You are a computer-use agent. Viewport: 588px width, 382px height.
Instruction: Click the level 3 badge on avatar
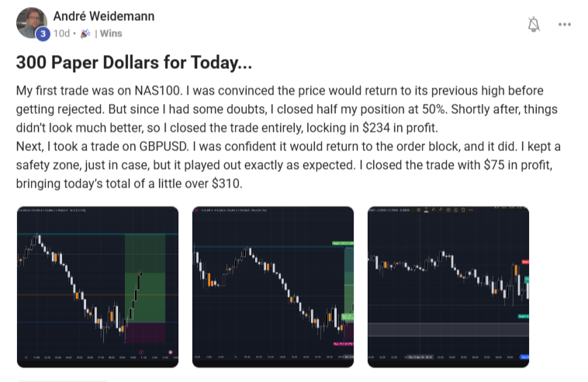coord(43,33)
